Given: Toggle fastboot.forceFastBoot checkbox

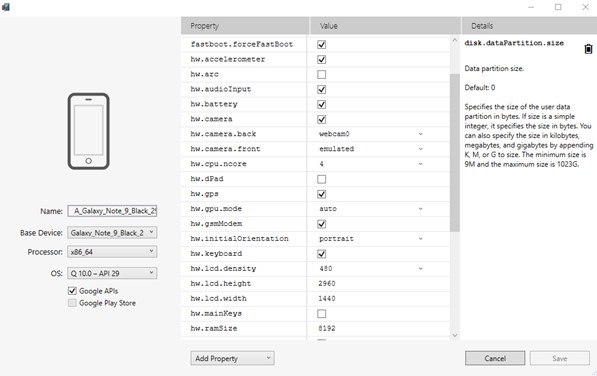Looking at the screenshot, I should (x=321, y=45).
